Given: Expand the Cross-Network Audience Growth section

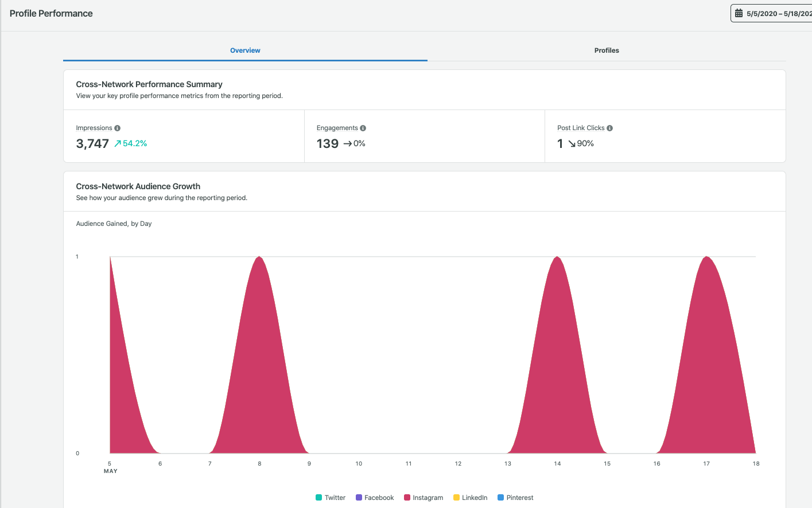Looking at the screenshot, I should 138,186.
